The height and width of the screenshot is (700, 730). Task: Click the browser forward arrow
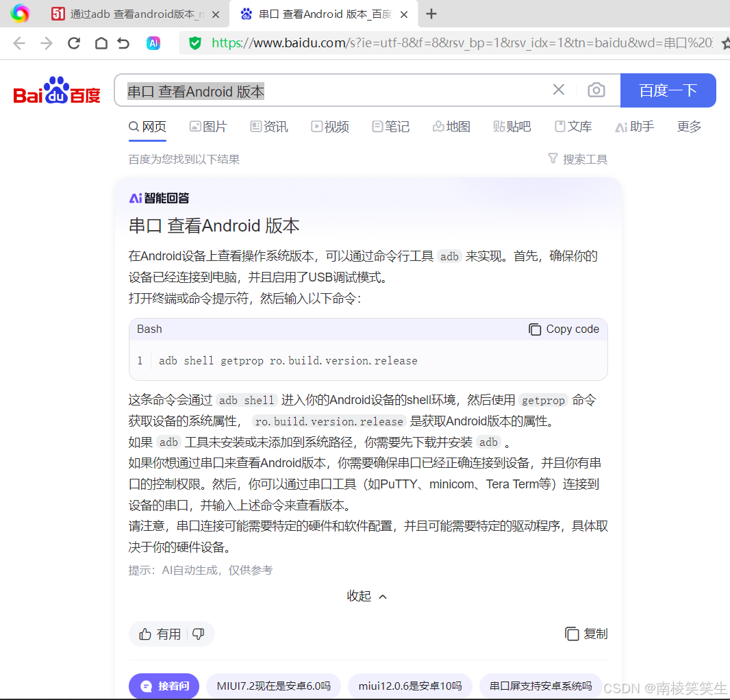47,43
